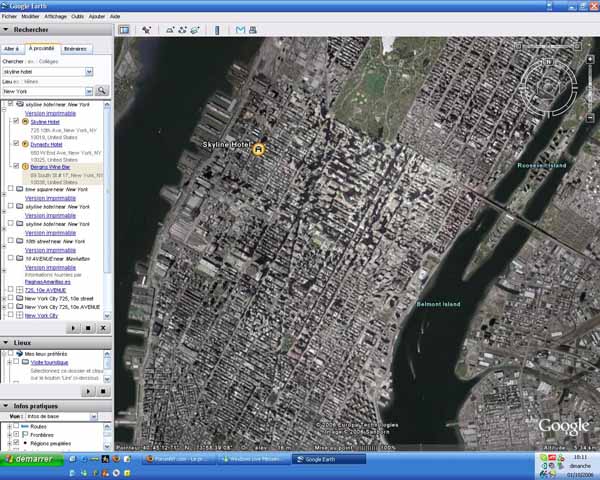Open the Bergins Wine Bar link

coord(50,167)
